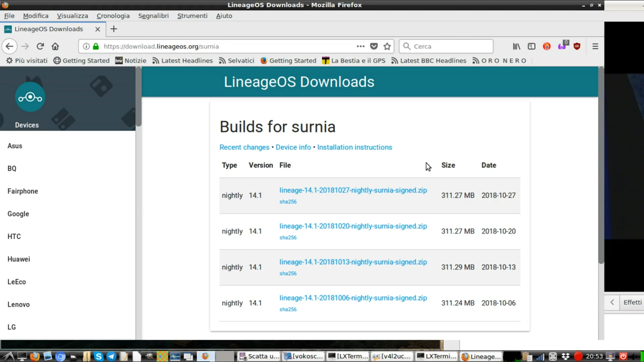Screen dimensions: 644x362
Task: Reload the page with the refresh icon
Action: (40, 46)
